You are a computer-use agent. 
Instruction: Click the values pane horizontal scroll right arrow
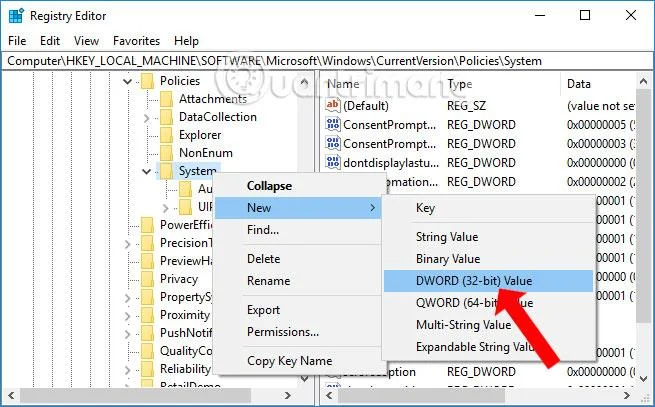click(627, 395)
